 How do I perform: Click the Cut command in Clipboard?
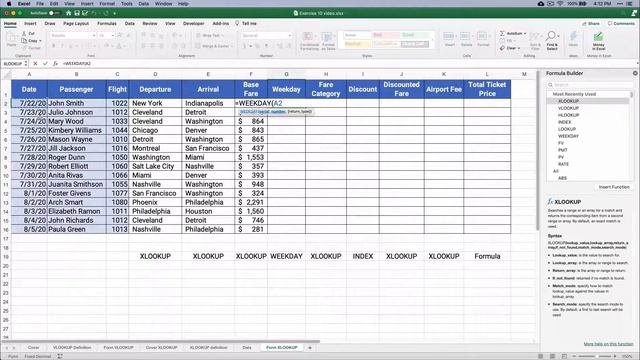(29, 33)
